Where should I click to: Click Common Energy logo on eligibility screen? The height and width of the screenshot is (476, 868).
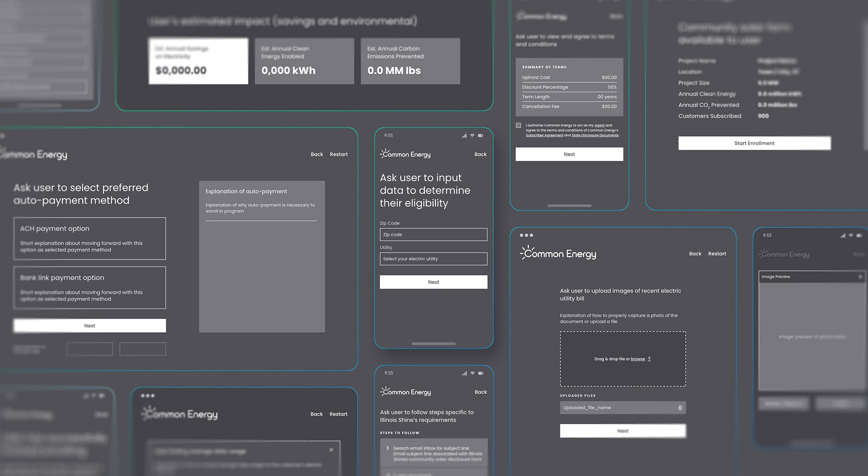click(x=405, y=154)
